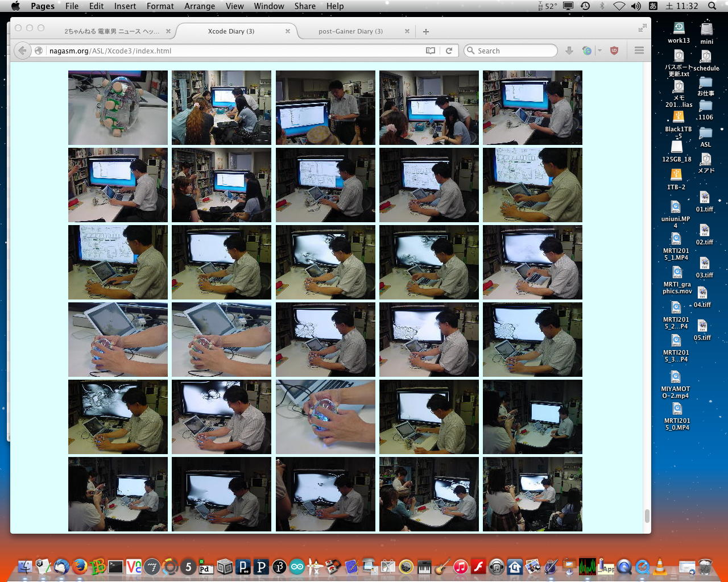
Task: Open the Insert menu
Action: click(x=125, y=6)
